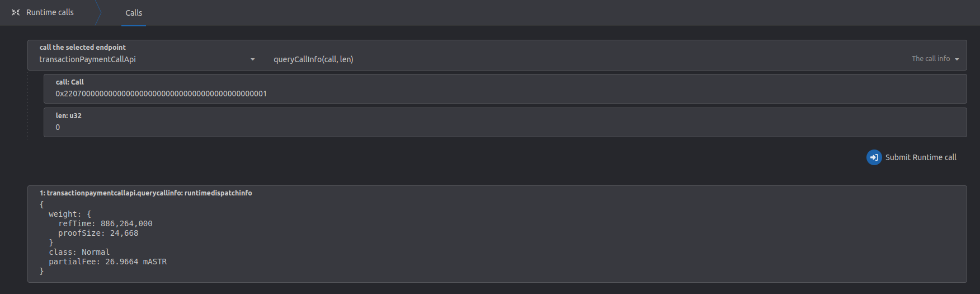
Task: Click the caret beside transactionPaymentCallApi
Action: click(253, 59)
